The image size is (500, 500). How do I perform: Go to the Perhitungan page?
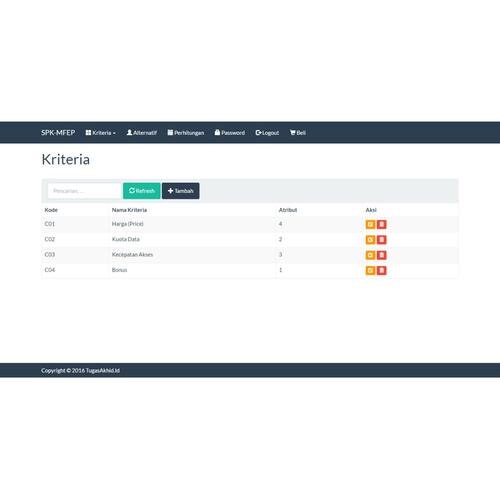click(x=186, y=133)
